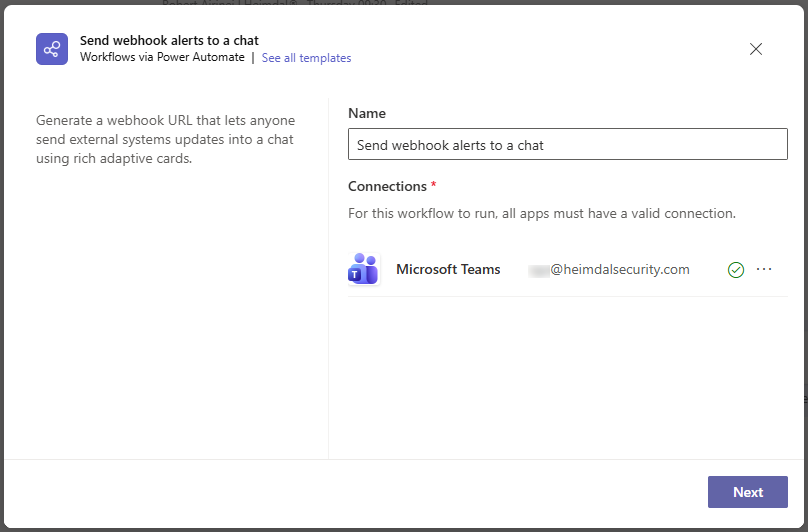The image size is (808, 532).
Task: Close the webhook alerts dialog
Action: coord(755,49)
